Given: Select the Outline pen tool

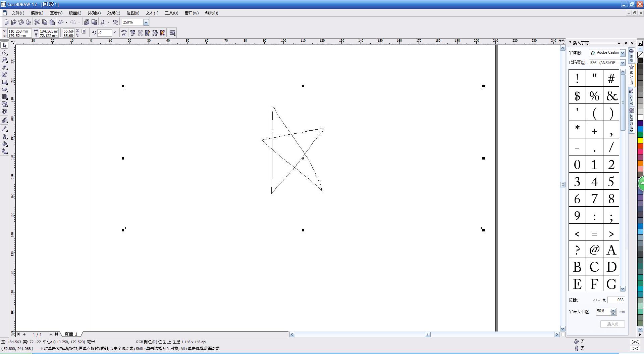Looking at the screenshot, I should point(4,136).
